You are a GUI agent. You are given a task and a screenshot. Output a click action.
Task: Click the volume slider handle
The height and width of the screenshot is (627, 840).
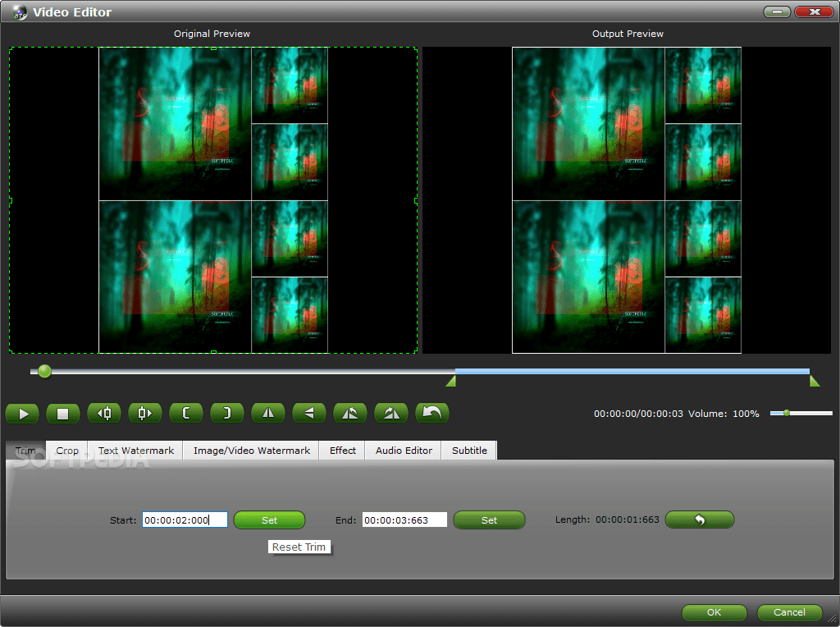click(787, 413)
